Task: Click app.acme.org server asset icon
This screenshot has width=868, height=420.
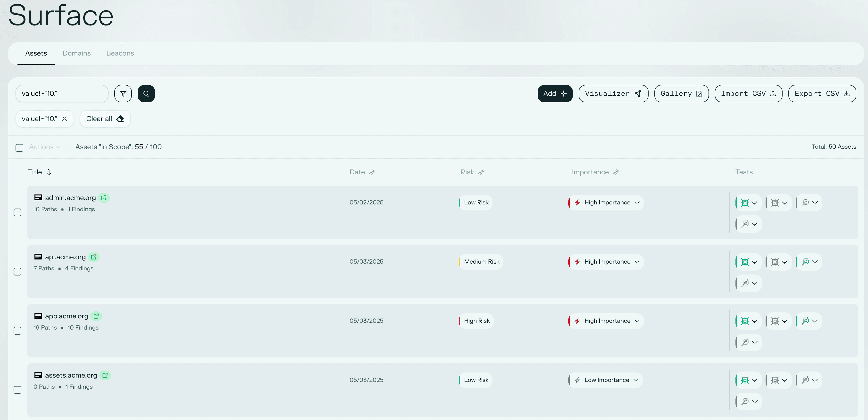Action: [x=38, y=316]
